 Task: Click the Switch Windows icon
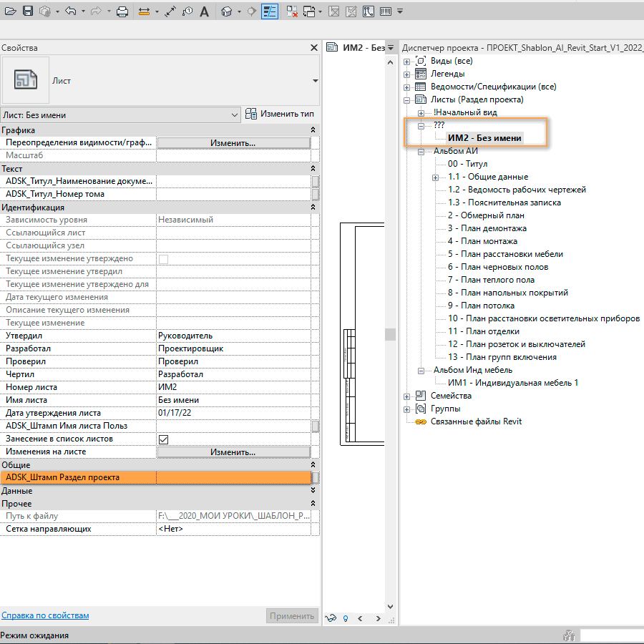(309, 11)
